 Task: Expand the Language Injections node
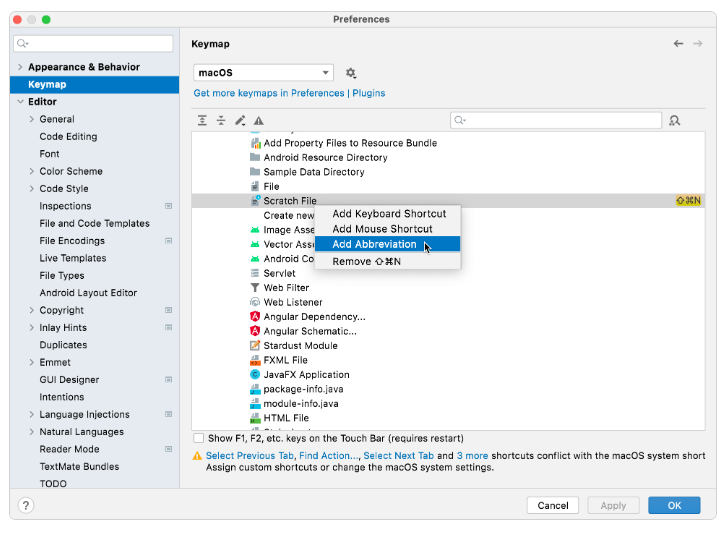pos(31,415)
